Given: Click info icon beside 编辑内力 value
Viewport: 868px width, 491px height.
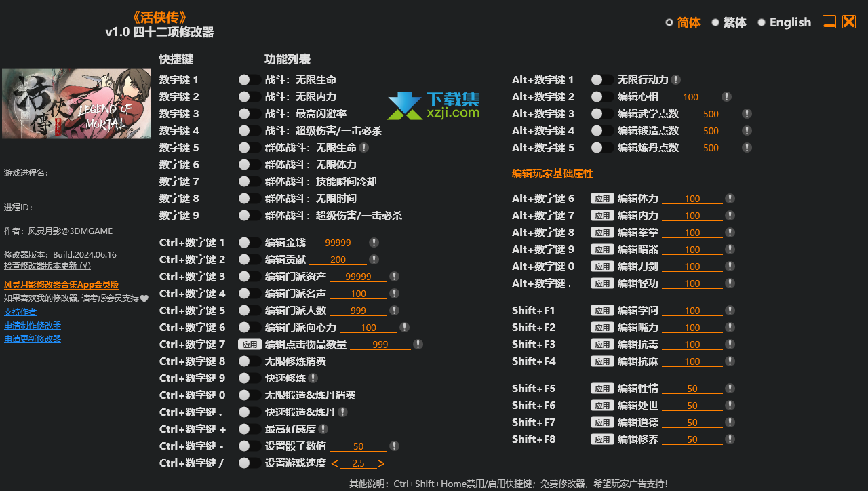Looking at the screenshot, I should point(730,216).
